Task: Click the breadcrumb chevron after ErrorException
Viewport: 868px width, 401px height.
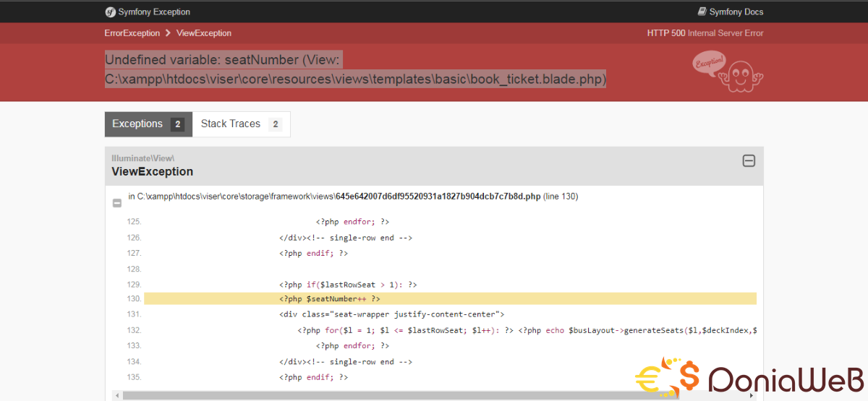Action: click(x=168, y=33)
